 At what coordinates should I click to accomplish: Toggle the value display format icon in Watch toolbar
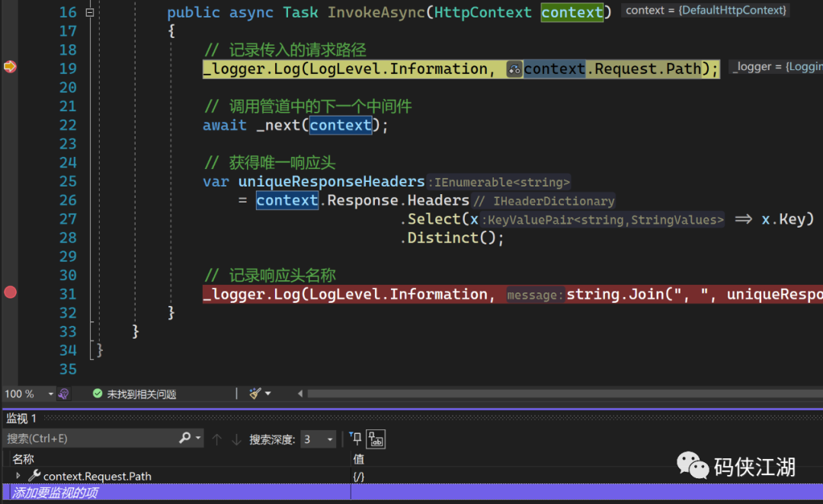[x=376, y=439]
